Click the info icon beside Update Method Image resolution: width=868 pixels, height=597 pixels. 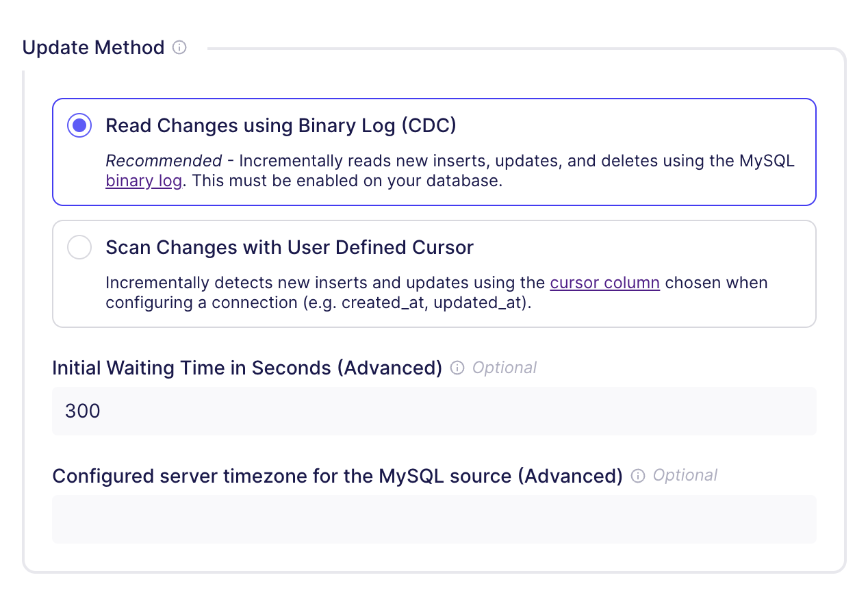[x=179, y=48]
